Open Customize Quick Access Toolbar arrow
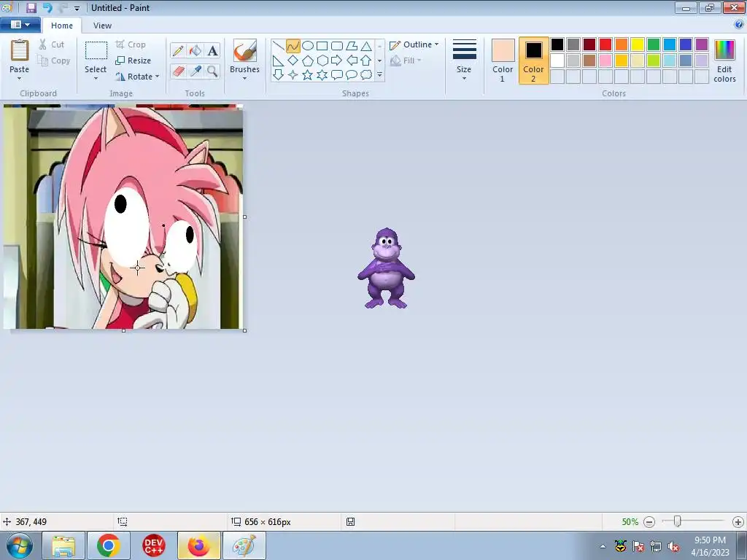The height and width of the screenshot is (560, 747). point(77,8)
